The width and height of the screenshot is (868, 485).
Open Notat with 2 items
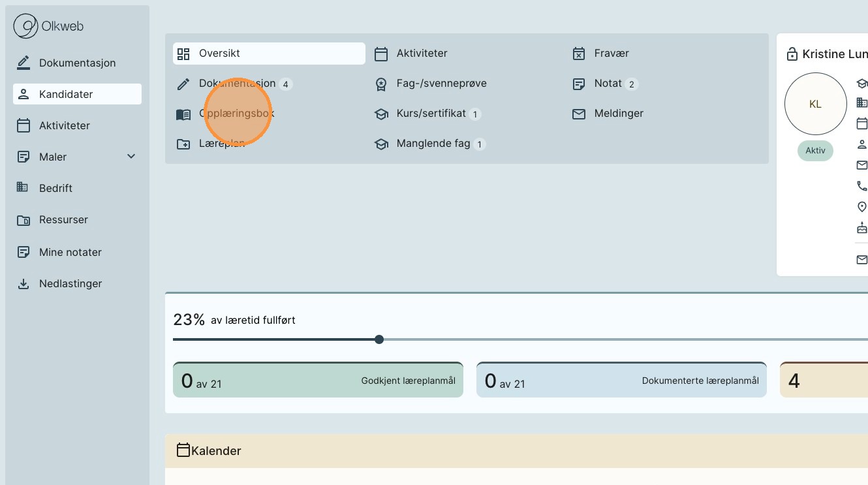tap(608, 84)
